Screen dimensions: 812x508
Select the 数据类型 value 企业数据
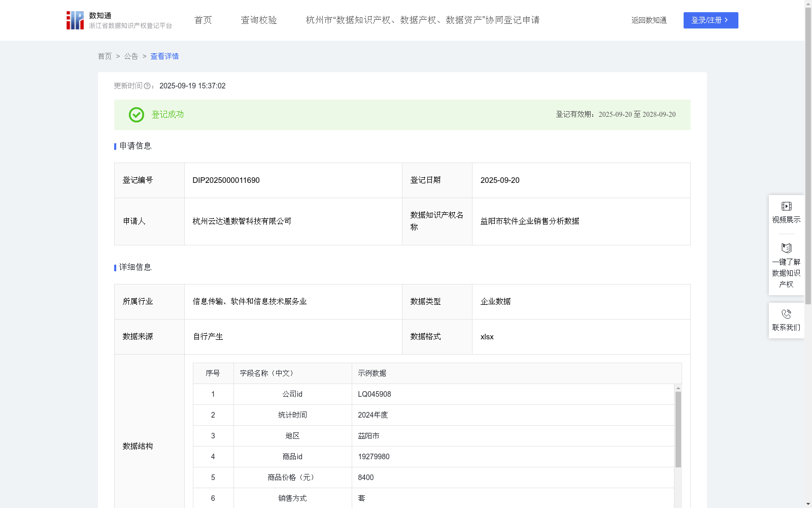[496, 302]
